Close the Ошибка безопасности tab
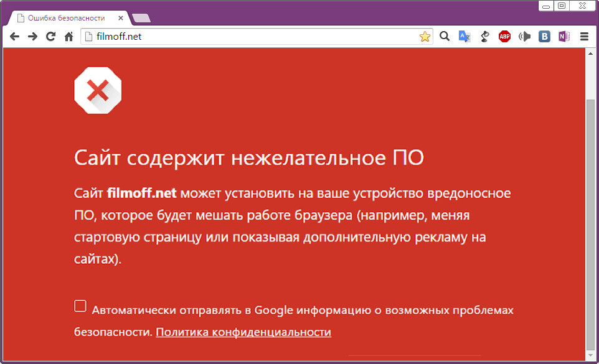This screenshot has height=364, width=599. (x=121, y=18)
